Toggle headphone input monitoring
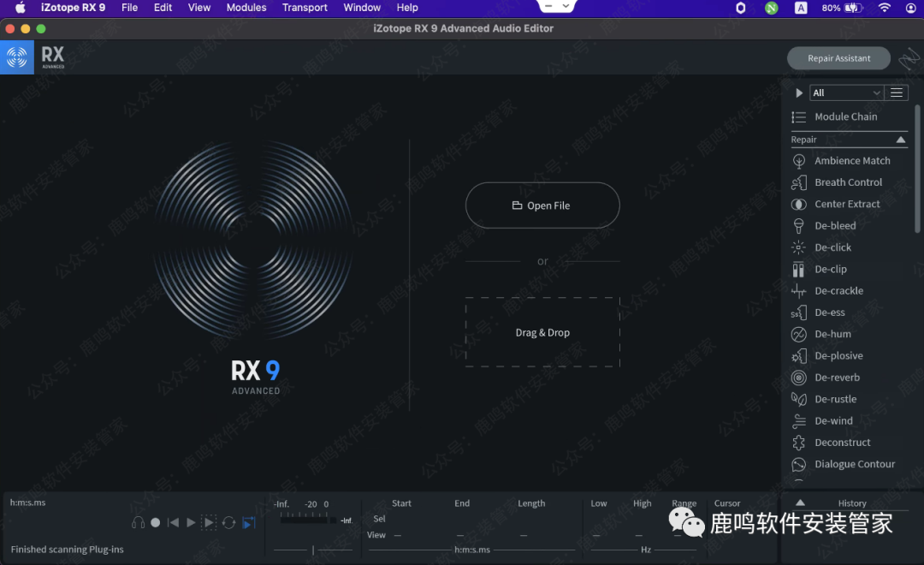The height and width of the screenshot is (565, 924). (138, 522)
